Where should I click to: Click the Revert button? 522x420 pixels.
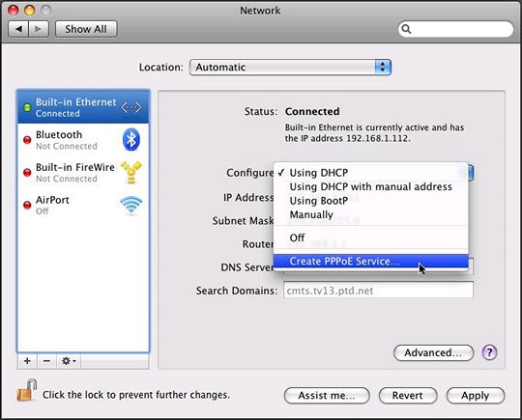pyautogui.click(x=408, y=396)
